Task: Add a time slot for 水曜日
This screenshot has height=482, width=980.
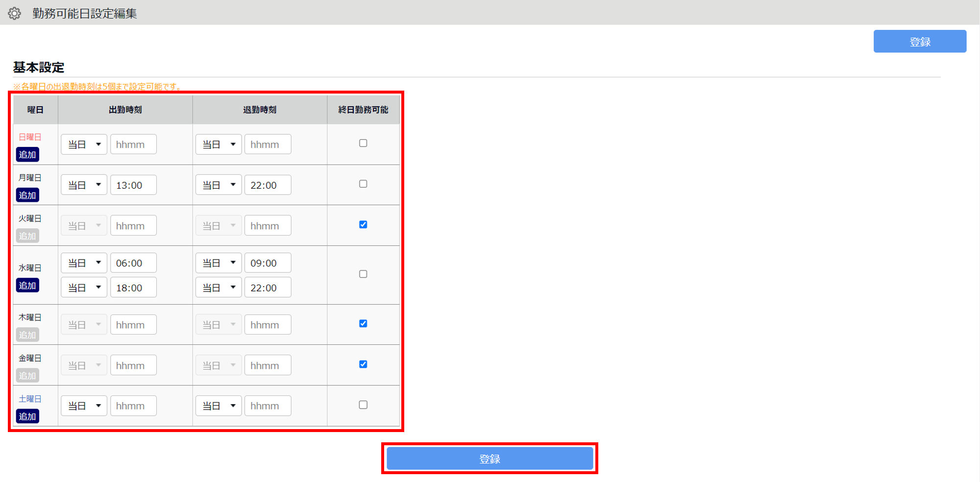Action: pyautogui.click(x=27, y=286)
